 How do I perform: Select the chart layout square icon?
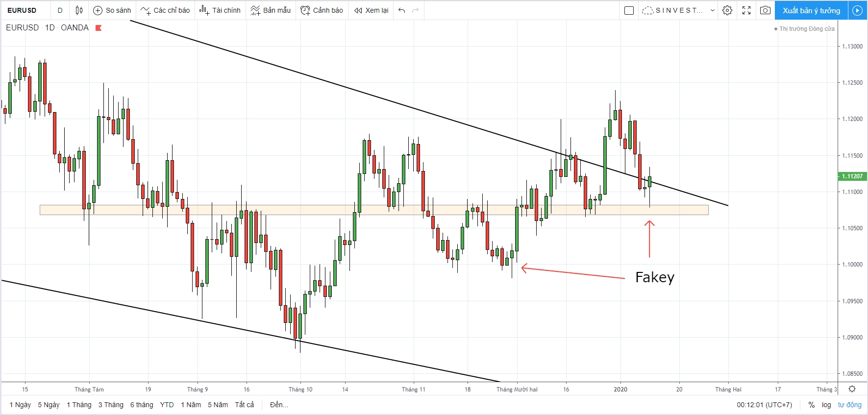click(629, 10)
